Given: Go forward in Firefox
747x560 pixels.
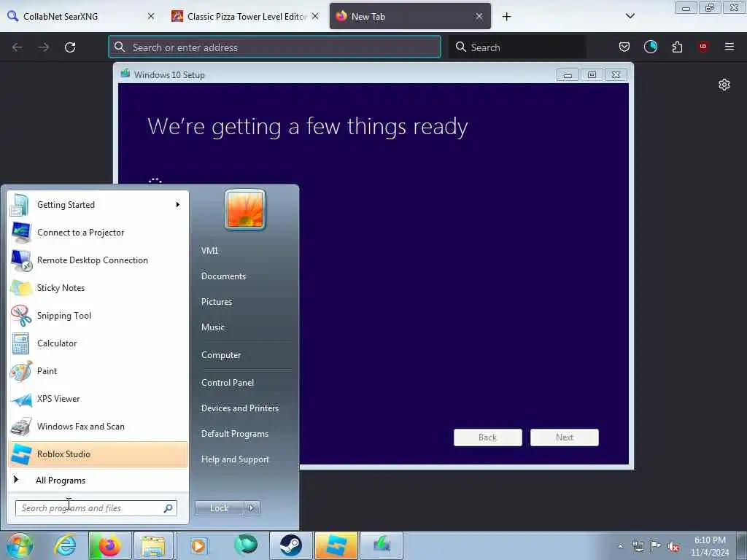Looking at the screenshot, I should click(43, 47).
